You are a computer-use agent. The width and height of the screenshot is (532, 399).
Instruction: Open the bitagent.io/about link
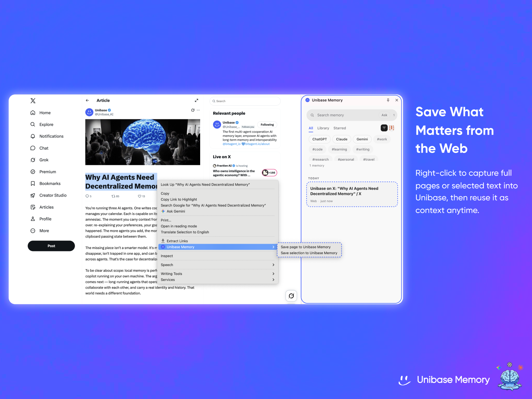tap(257, 144)
